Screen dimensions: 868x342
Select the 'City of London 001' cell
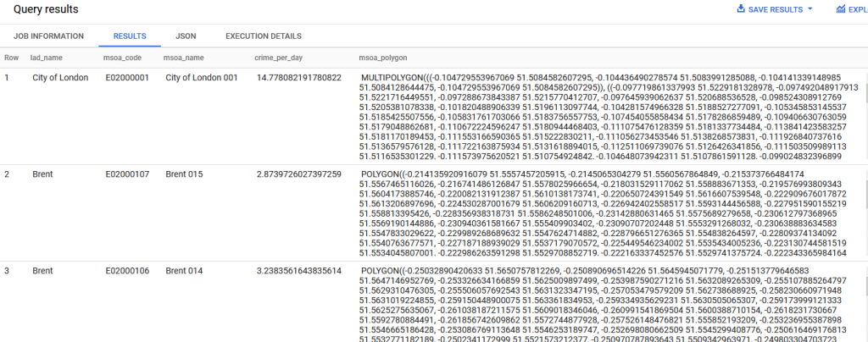point(202,78)
